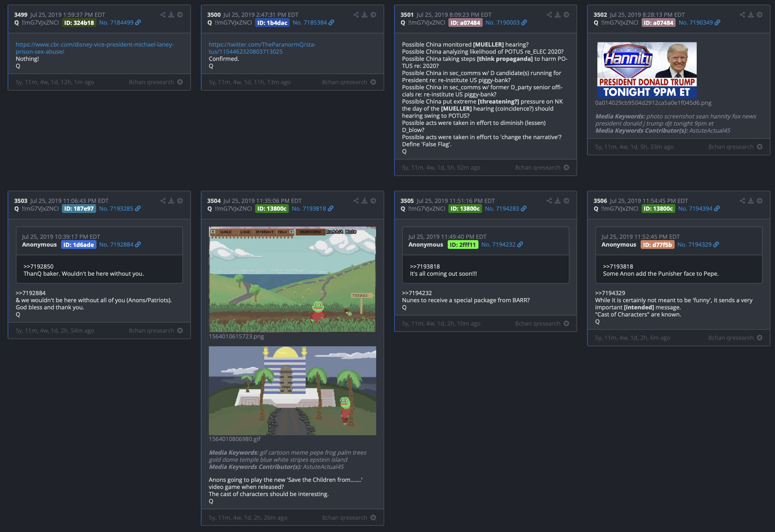Open post link No. 7190003
The image size is (775, 532).
pyautogui.click(x=506, y=23)
